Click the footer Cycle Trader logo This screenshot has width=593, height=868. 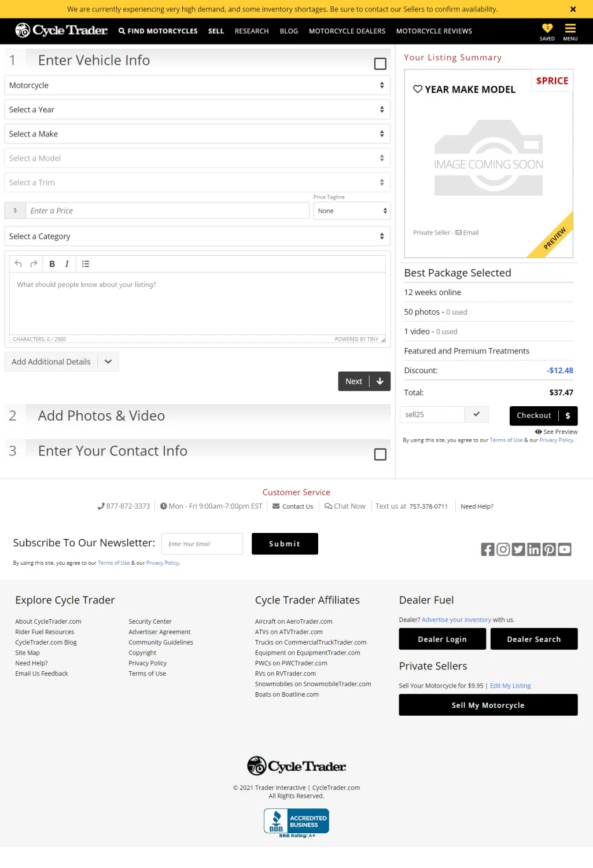(x=296, y=766)
